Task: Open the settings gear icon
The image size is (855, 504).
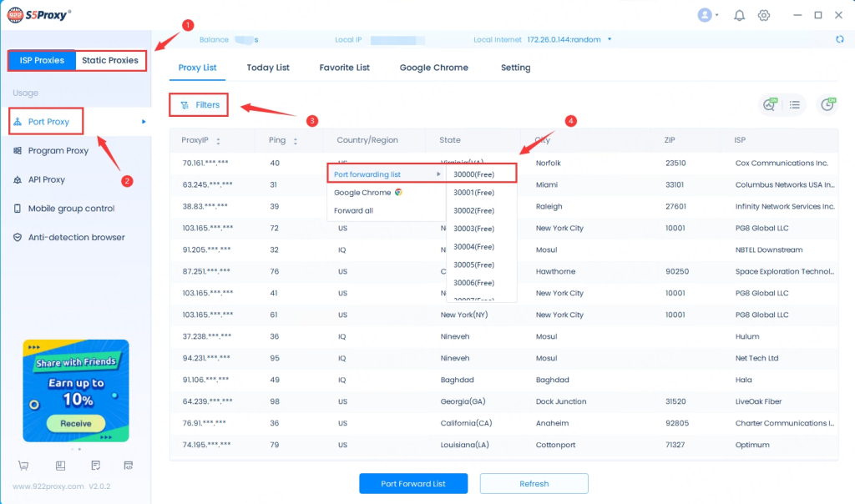Action: click(x=763, y=15)
